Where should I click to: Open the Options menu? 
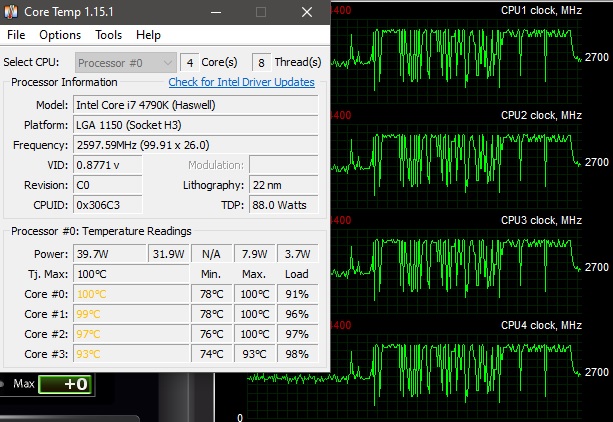60,35
